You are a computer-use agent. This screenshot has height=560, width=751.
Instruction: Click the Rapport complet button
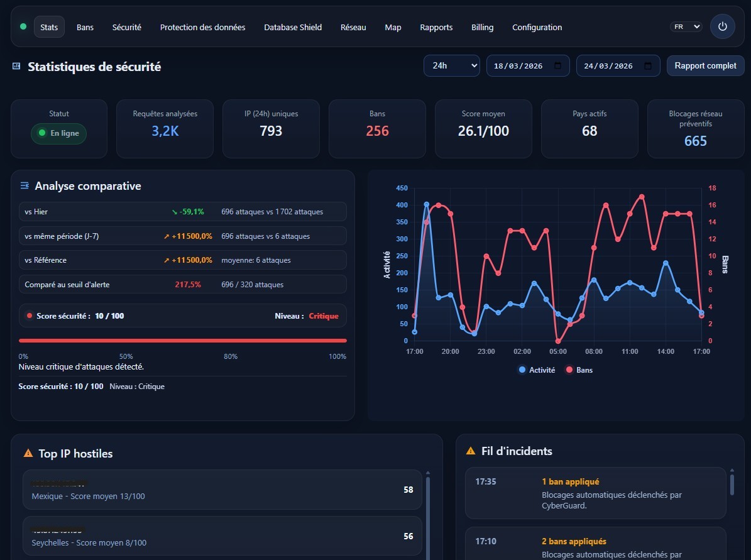point(705,66)
